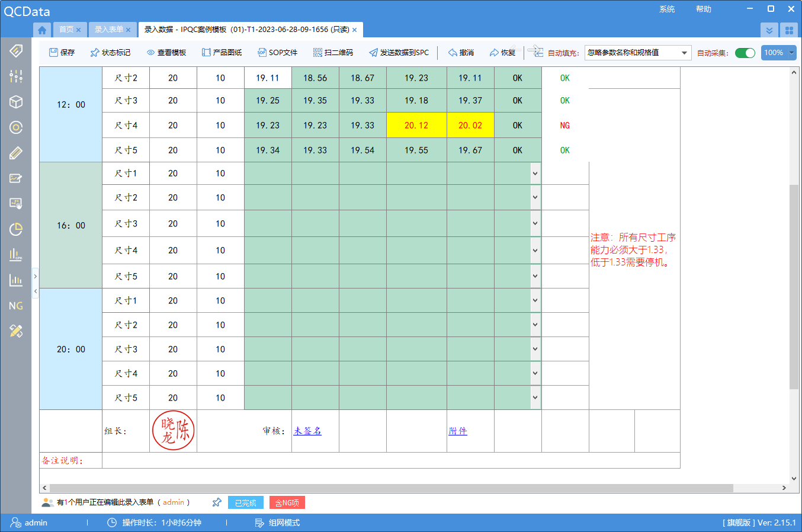Open the result dropdown for 20:00 尺寸1
This screenshot has height=532, width=802.
pyautogui.click(x=535, y=300)
